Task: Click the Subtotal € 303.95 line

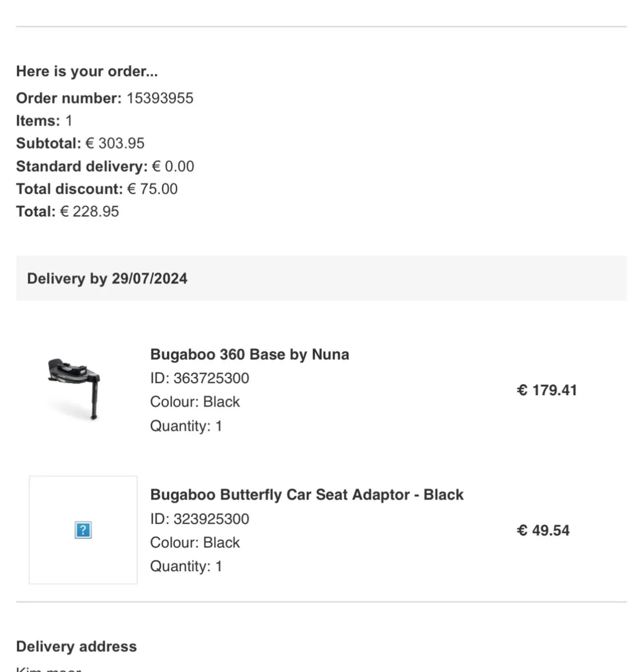Action: [x=80, y=143]
